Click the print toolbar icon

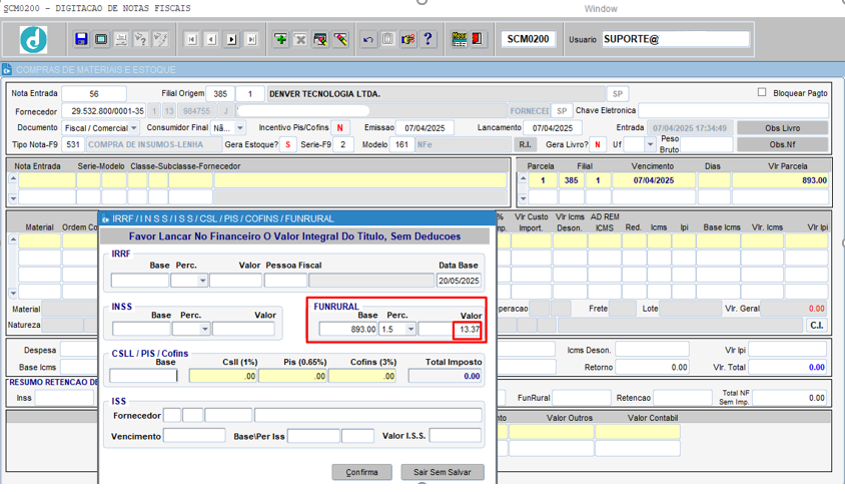121,39
